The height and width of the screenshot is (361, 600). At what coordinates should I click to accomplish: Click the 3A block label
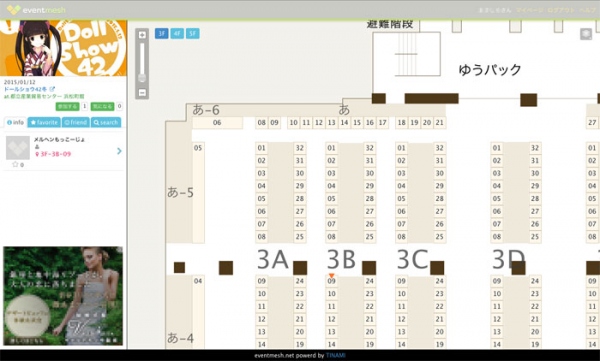click(x=272, y=260)
